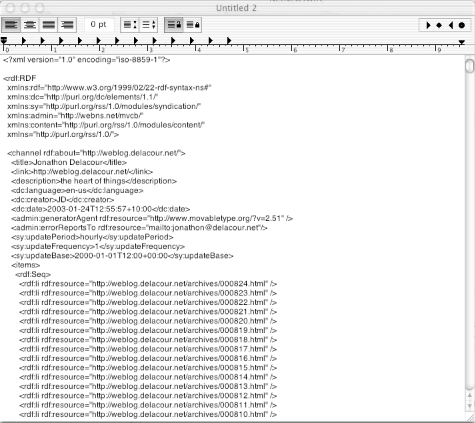
Task: Click the archives/000810.html resource line
Action: pyautogui.click(x=148, y=414)
